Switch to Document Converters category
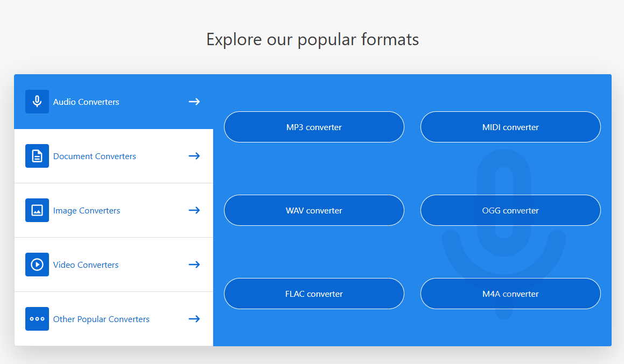Viewport: 624px width, 364px height. (95, 156)
